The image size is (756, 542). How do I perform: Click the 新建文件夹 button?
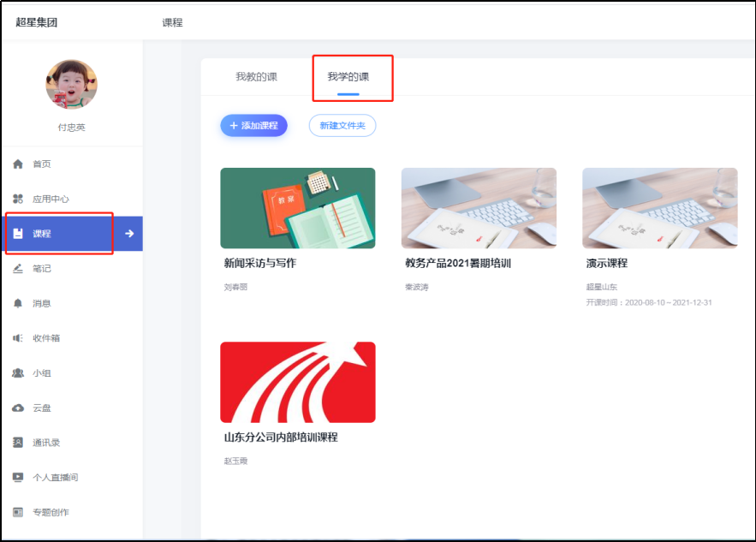coord(342,126)
